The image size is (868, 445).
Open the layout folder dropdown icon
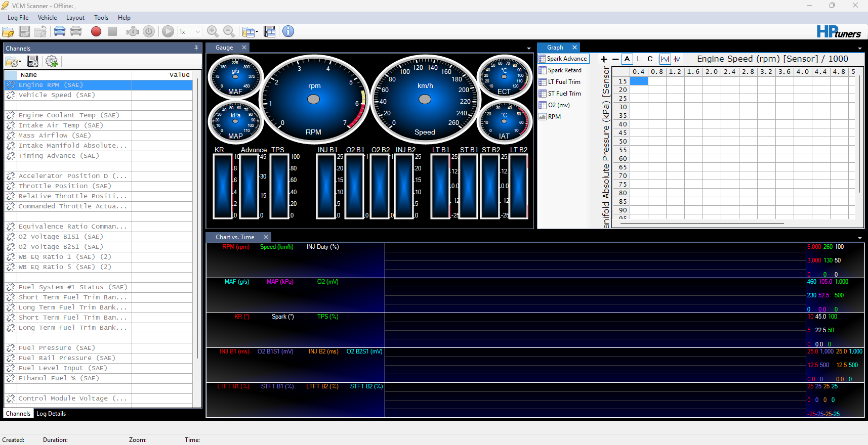(x=250, y=31)
